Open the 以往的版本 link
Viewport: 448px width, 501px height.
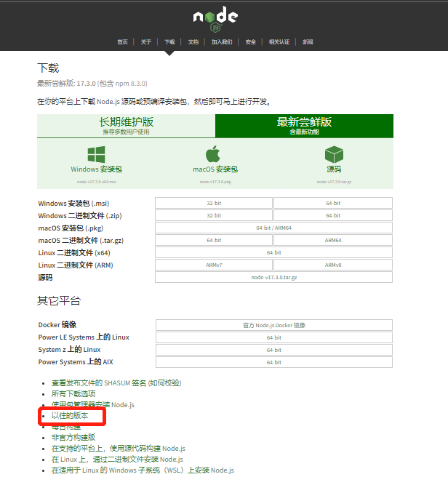click(x=70, y=415)
